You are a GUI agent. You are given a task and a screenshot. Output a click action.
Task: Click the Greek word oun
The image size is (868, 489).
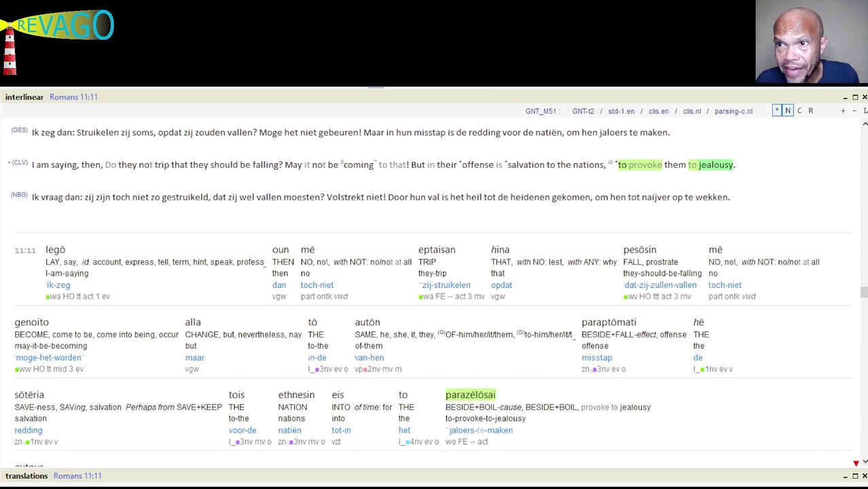[281, 250]
